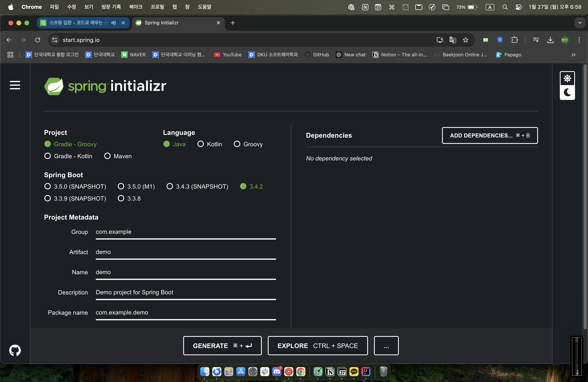Open the three-dot more options button
588x382 pixels.
tap(386, 346)
